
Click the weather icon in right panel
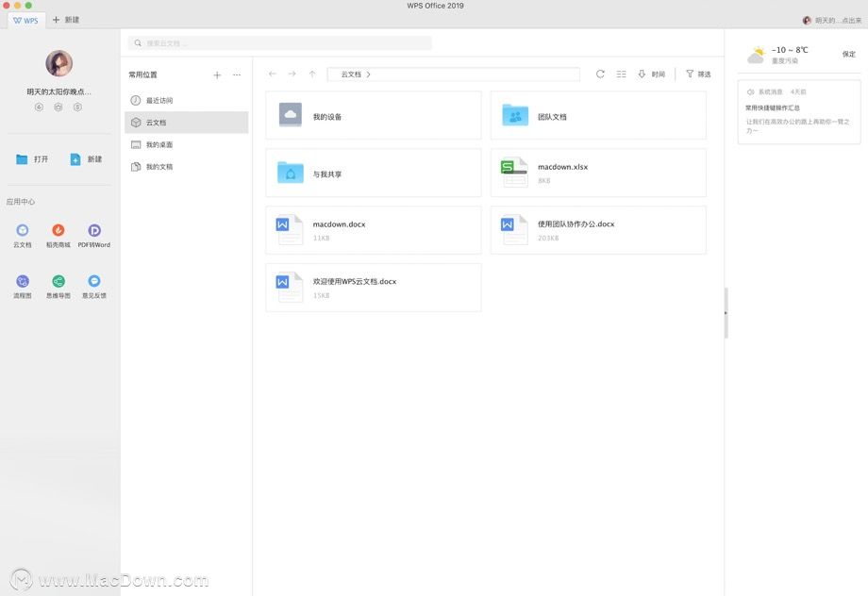[x=756, y=55]
